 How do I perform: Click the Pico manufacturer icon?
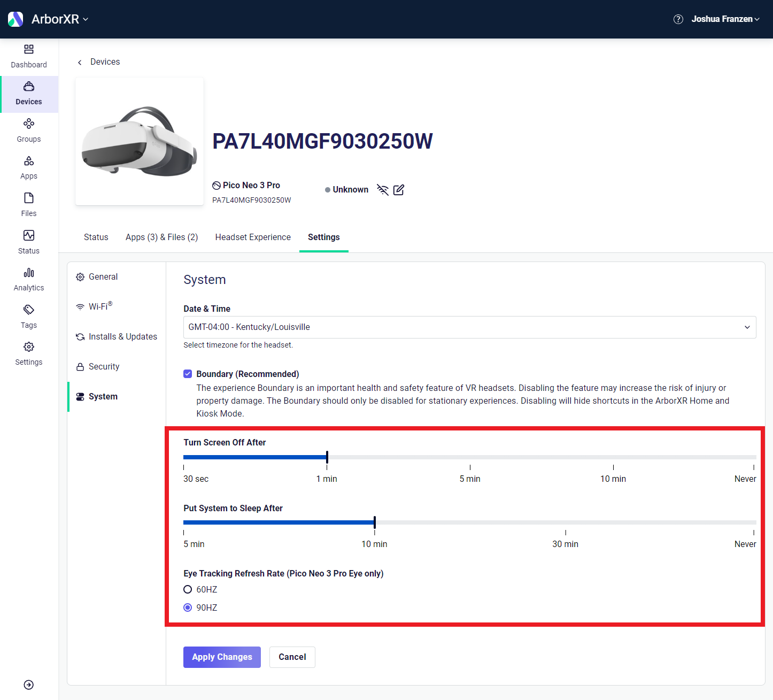(217, 186)
